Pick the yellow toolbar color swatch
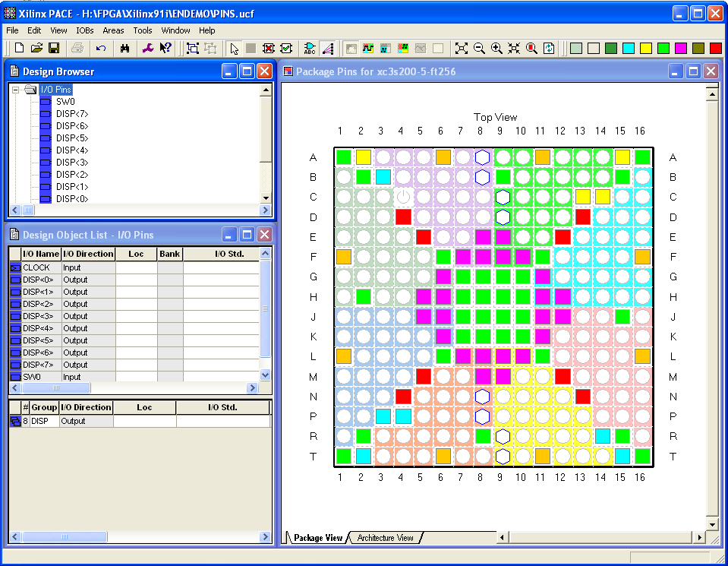Screen dimensions: 728x566 646,48
